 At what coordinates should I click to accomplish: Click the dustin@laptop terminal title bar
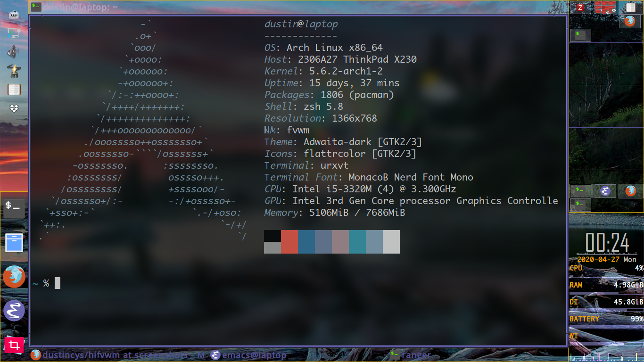[298, 7]
